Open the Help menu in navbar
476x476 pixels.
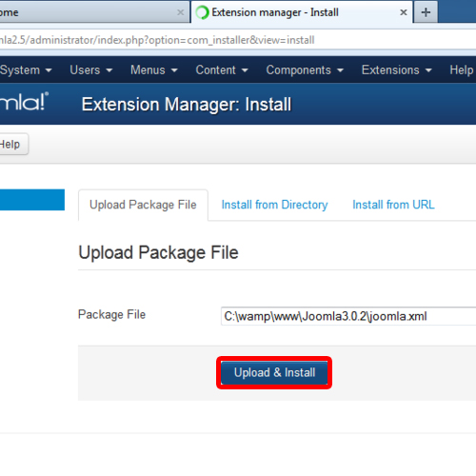pos(462,70)
